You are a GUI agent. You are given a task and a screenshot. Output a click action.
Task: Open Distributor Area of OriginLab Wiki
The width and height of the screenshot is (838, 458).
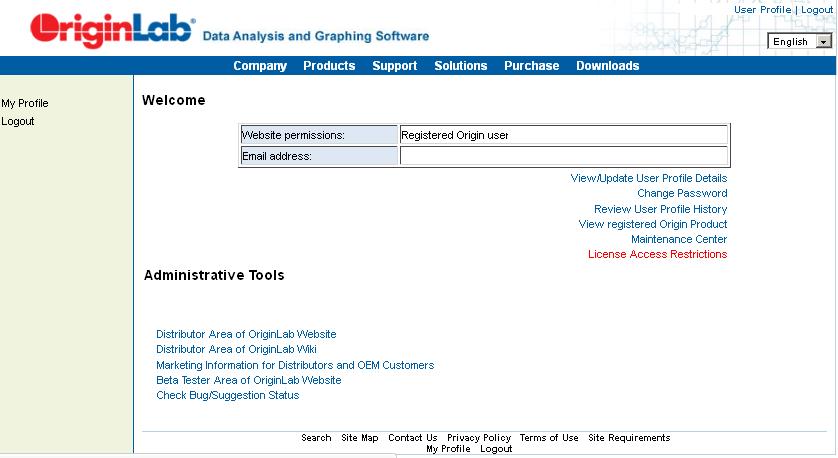coord(236,349)
